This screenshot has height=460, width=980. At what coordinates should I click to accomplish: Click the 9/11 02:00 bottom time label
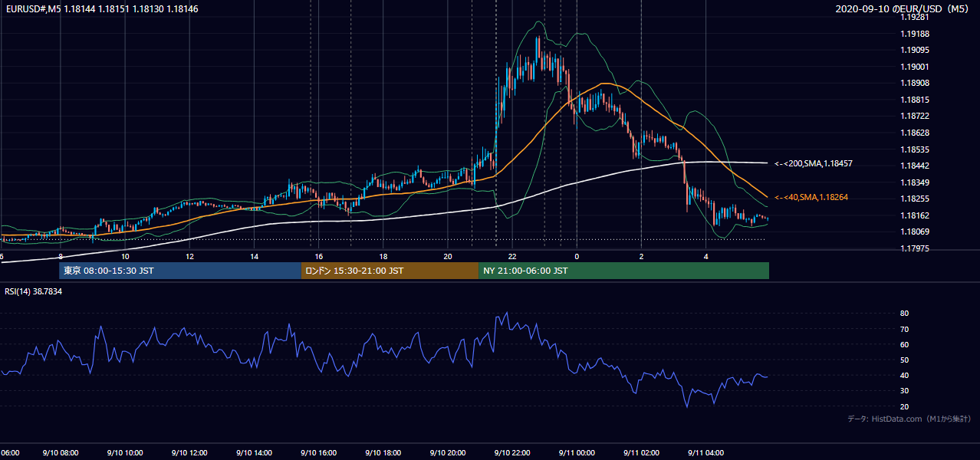click(641, 453)
